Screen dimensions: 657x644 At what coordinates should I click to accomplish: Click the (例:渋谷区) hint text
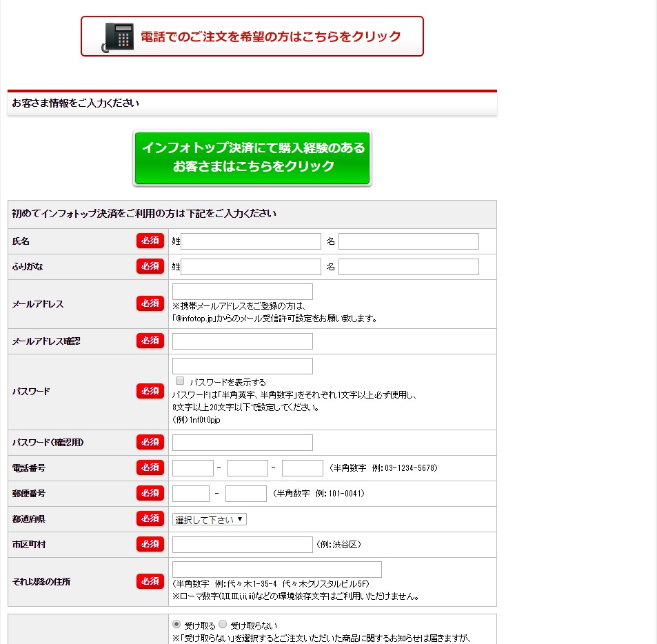(x=338, y=545)
